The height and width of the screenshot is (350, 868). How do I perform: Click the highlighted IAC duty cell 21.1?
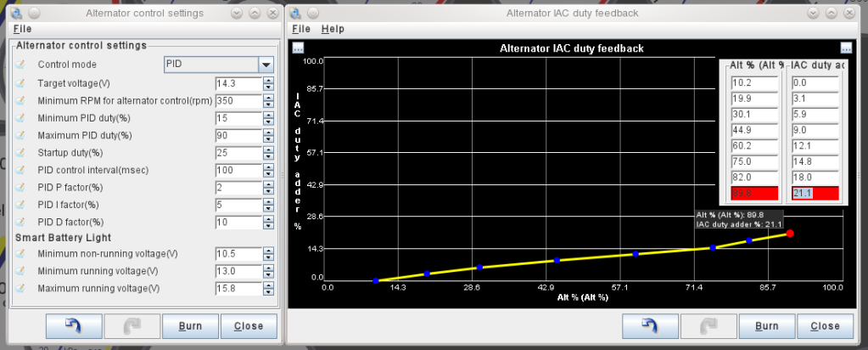[x=815, y=193]
